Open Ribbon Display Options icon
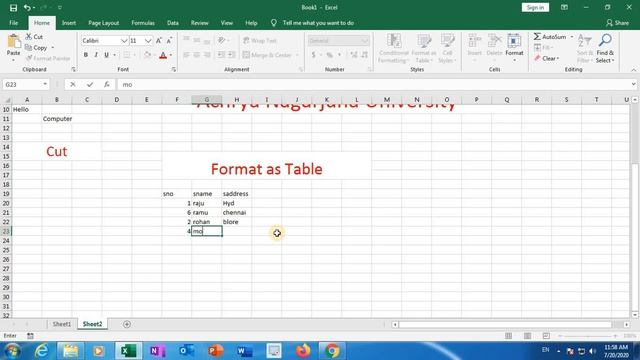Screen dimensions: 640x360 (x=564, y=7)
